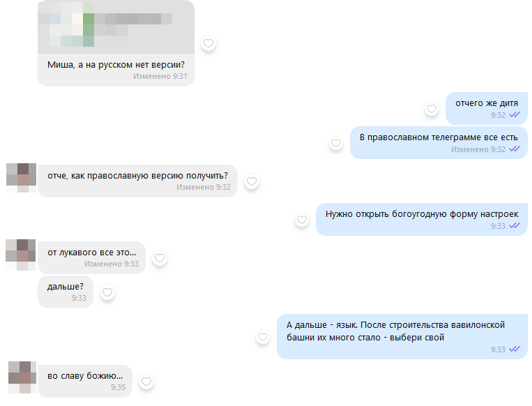The height and width of the screenshot is (406, 532).
Task: Select 'А дальше - язык' message bubble
Action: coord(402,337)
